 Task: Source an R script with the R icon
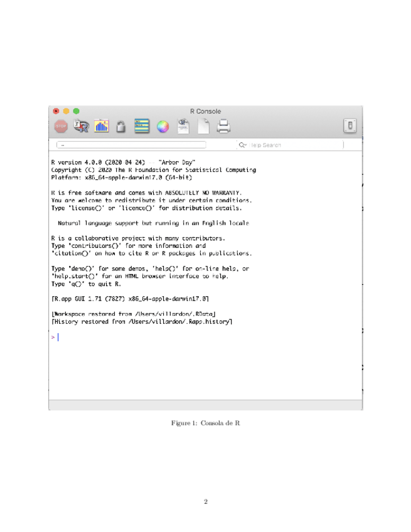[x=82, y=126]
